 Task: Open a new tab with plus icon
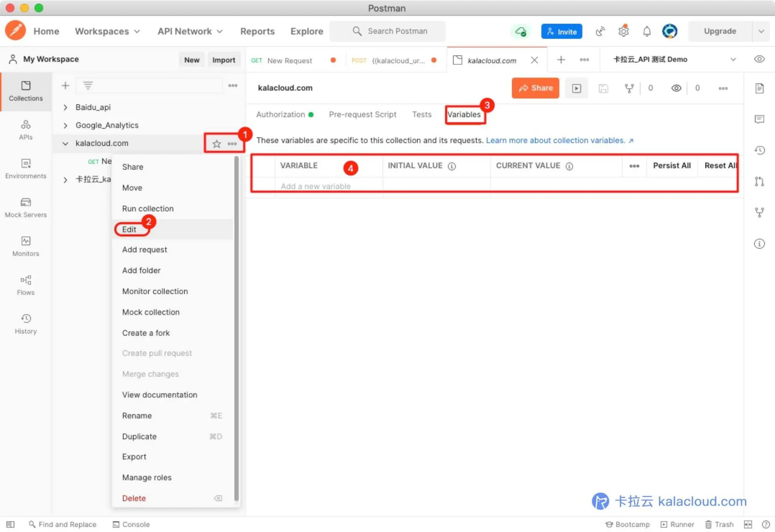(561, 60)
